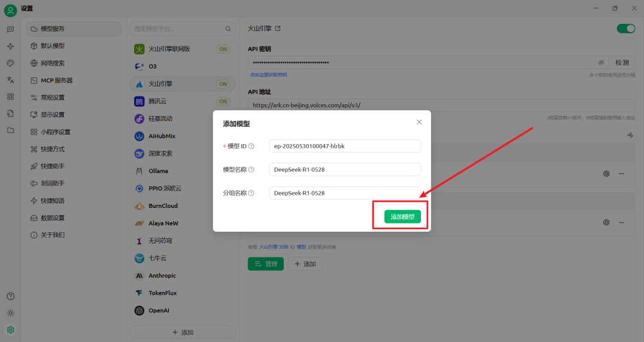Click the help question mark sidebar icon
The width and height of the screenshot is (644, 342).
(x=10, y=296)
